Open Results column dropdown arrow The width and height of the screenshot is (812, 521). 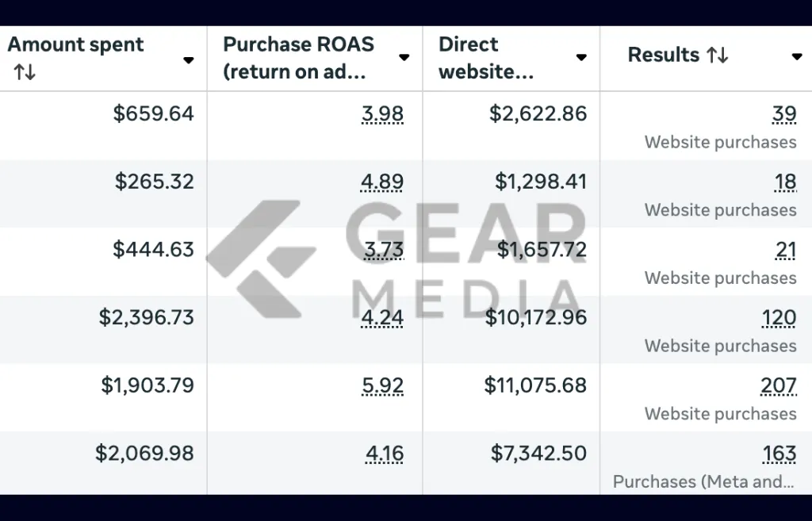797,56
